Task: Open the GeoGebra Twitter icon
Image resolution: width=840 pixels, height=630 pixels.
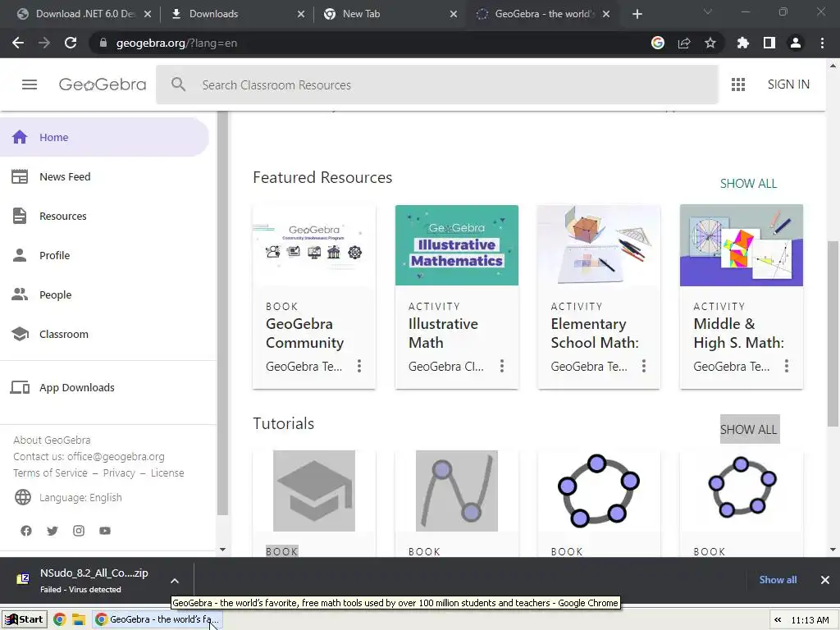Action: point(52,531)
